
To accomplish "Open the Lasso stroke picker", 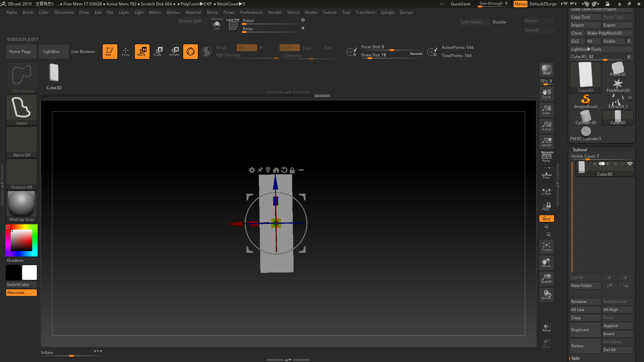I will (x=21, y=110).
